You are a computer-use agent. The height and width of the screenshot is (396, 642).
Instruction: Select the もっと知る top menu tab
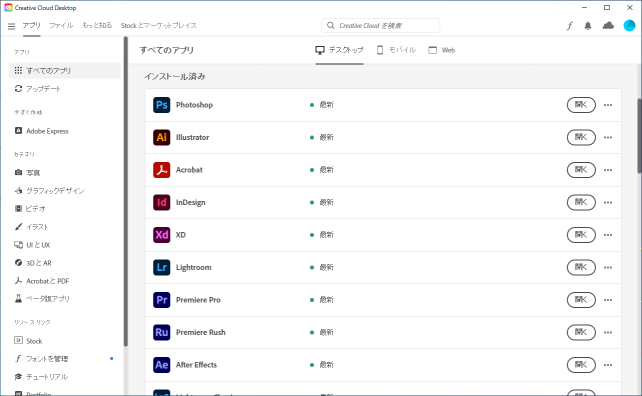click(97, 25)
